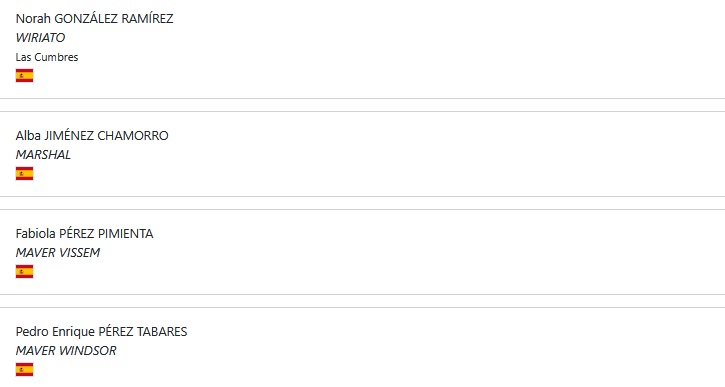Open rider Norah GONZÁLEZ RAMÍREZ
This screenshot has height=387, width=725.
point(94,18)
